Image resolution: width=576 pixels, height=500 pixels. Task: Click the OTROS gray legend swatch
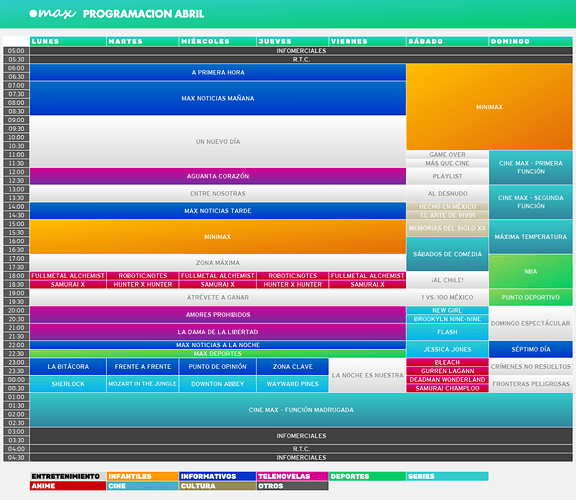tap(292, 486)
